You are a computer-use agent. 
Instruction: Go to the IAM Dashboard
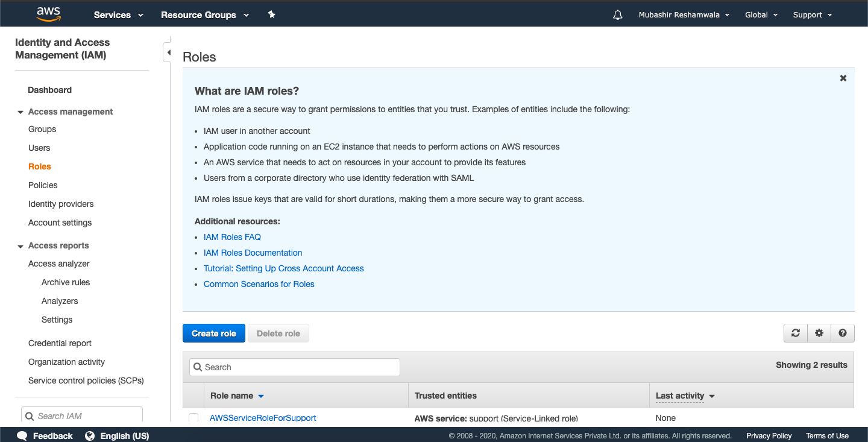tap(49, 90)
